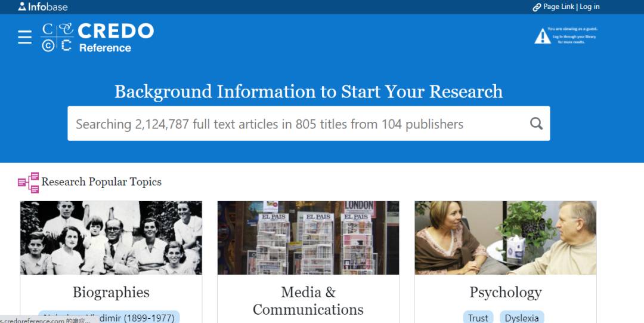Viewport: 644px width, 323px height.
Task: Open the Psychology counseling photo thumbnail
Action: (x=505, y=238)
